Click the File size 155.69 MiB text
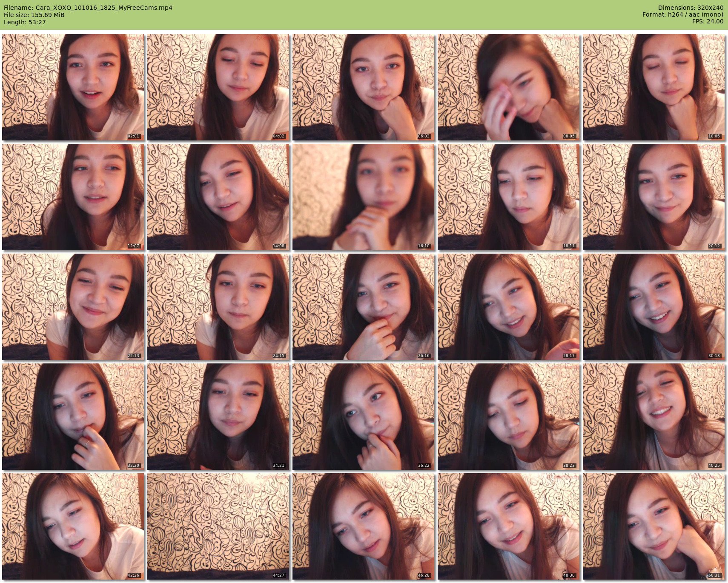The image size is (728, 583). (34, 15)
